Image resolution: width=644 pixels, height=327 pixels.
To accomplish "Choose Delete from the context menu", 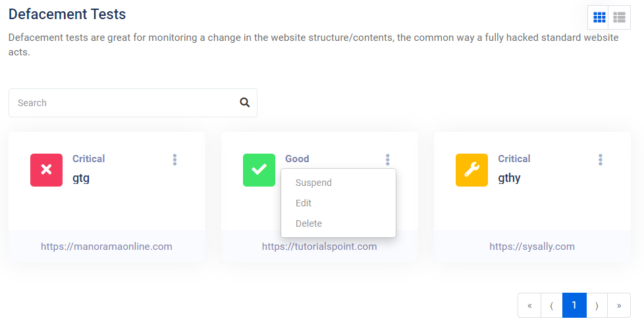I will [x=309, y=223].
